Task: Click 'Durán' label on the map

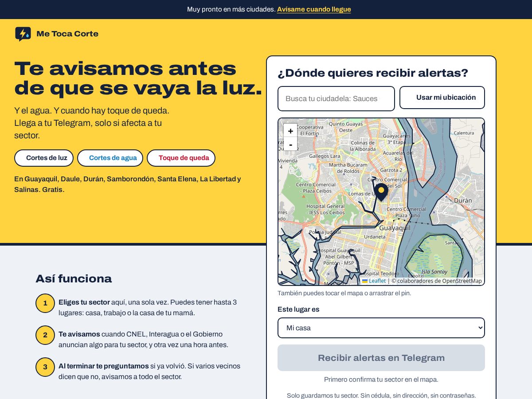Action: [x=463, y=200]
